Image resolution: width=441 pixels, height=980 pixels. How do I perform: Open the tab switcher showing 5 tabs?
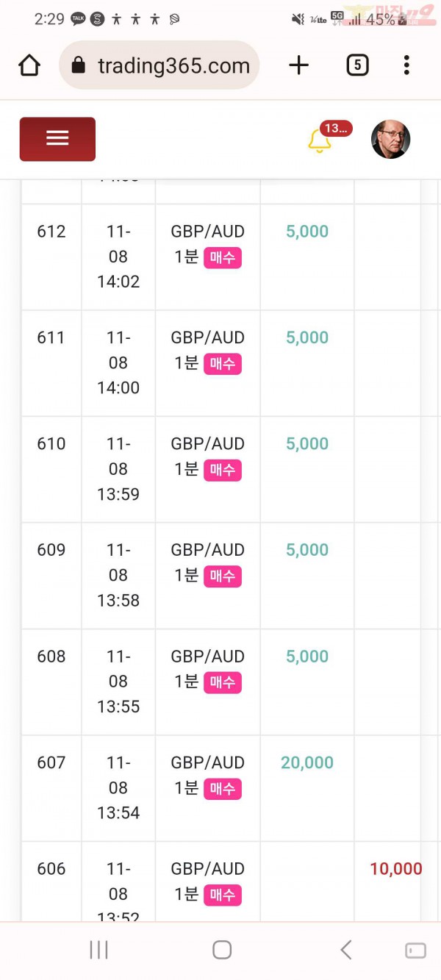pos(357,65)
